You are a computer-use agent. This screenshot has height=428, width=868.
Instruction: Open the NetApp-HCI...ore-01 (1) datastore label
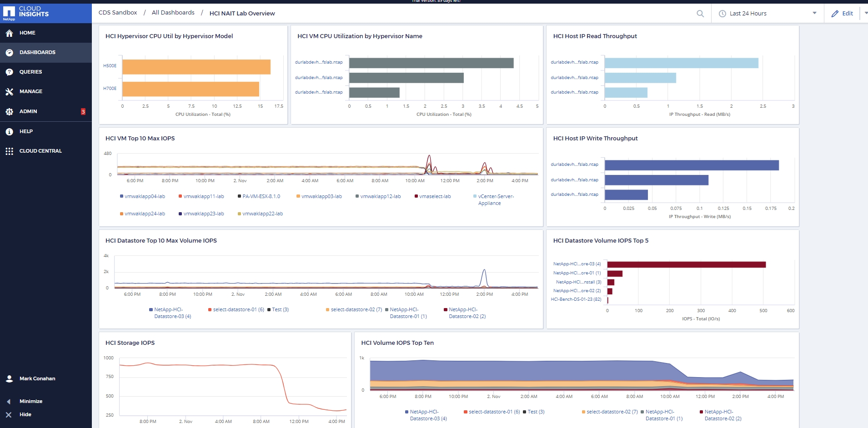577,273
